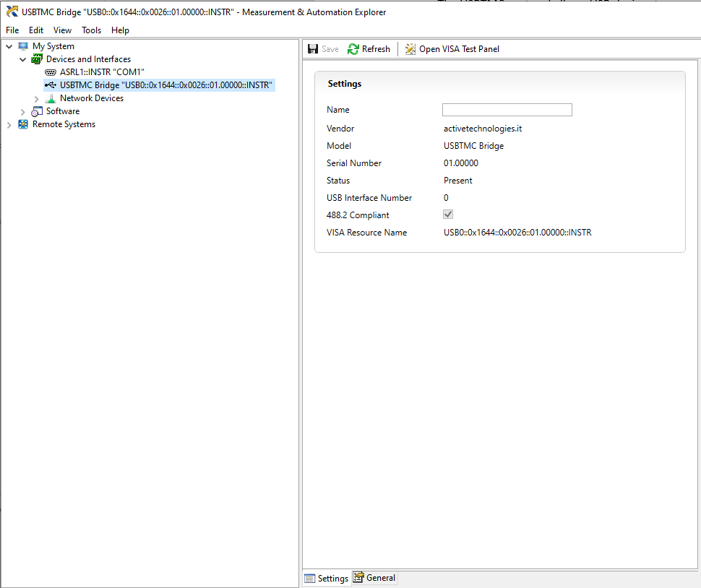Click the Name input field
This screenshot has width=701, height=588.
click(x=507, y=110)
